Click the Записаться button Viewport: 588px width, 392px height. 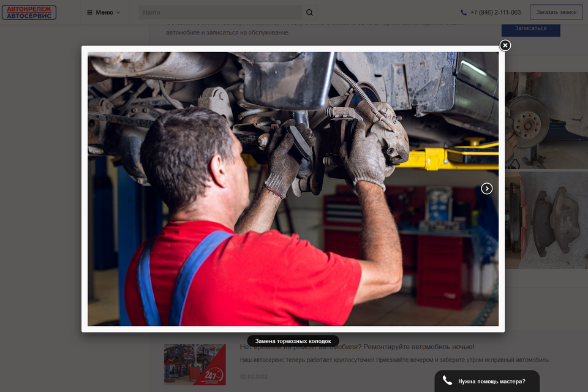pyautogui.click(x=530, y=29)
